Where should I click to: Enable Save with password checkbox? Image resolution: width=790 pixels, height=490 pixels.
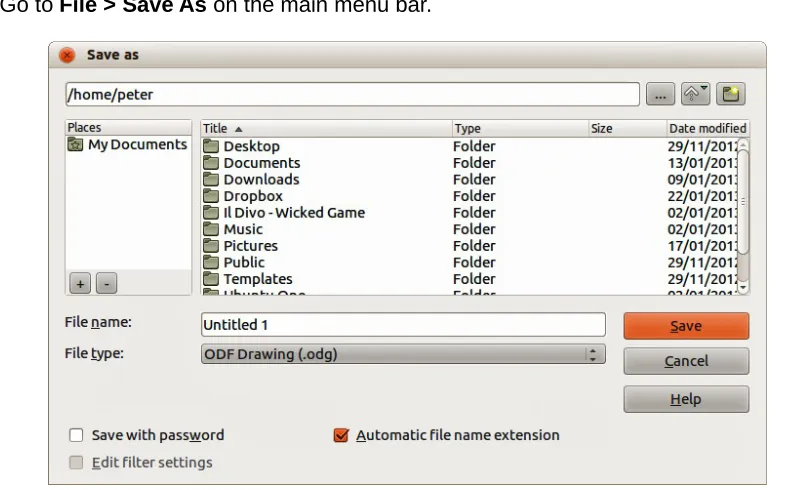pyautogui.click(x=76, y=435)
